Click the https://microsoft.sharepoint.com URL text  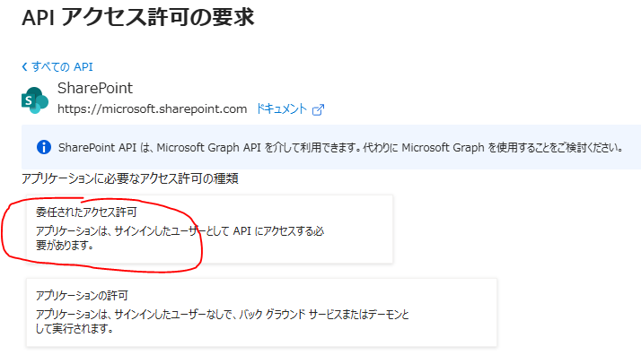tap(152, 109)
